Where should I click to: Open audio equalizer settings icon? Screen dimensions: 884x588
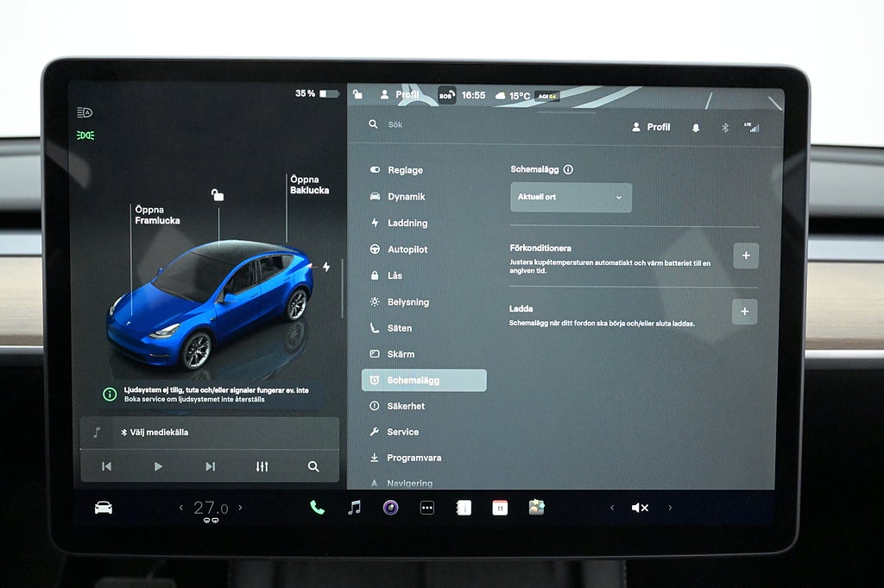[x=262, y=466]
